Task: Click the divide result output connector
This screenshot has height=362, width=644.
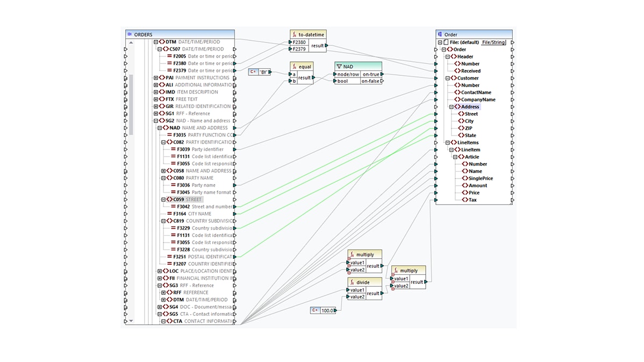Action: click(x=382, y=293)
